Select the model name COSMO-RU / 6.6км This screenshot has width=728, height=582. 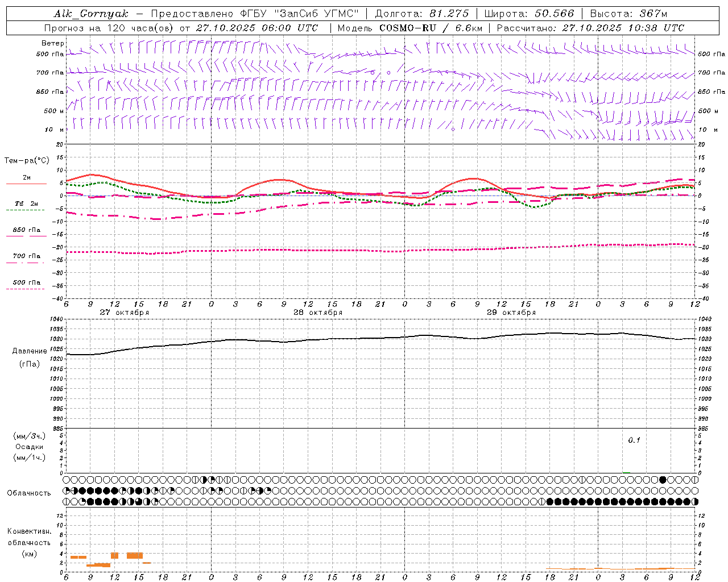click(431, 28)
